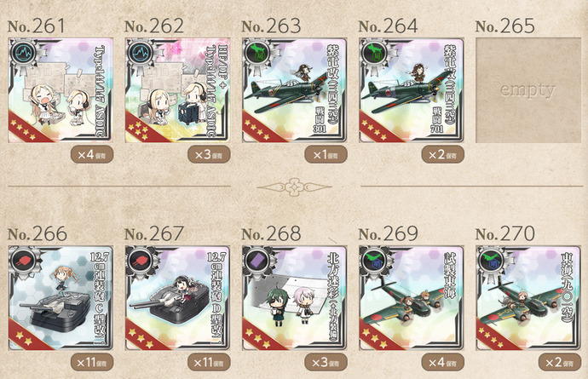The height and width of the screenshot is (379, 588).
Task: Click purple panel icon on card No.268
Action: 259,261
